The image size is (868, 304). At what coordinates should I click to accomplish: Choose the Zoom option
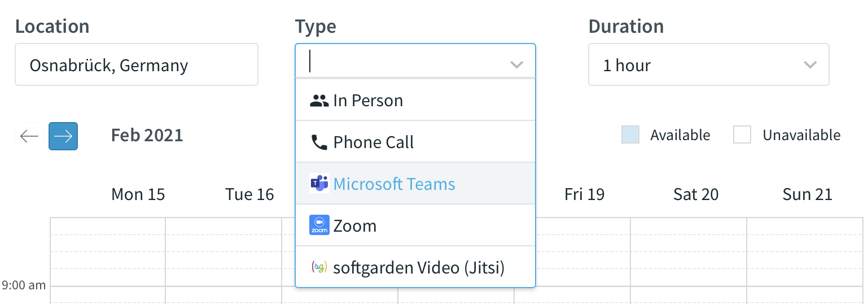point(415,225)
